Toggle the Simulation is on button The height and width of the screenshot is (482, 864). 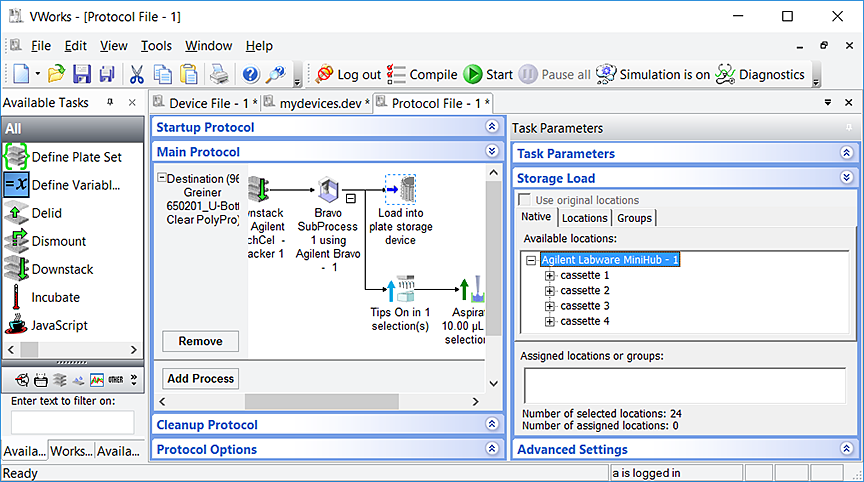[652, 74]
